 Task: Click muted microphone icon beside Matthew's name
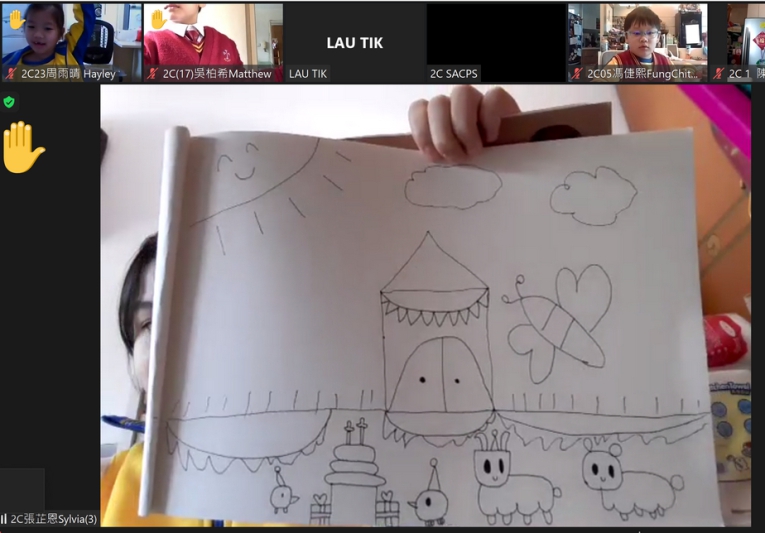[x=153, y=74]
